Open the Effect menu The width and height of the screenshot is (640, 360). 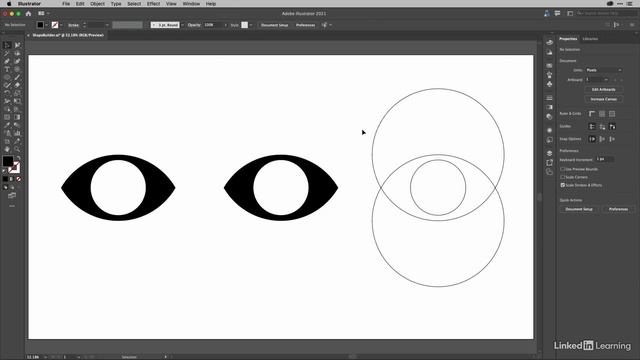153,4
